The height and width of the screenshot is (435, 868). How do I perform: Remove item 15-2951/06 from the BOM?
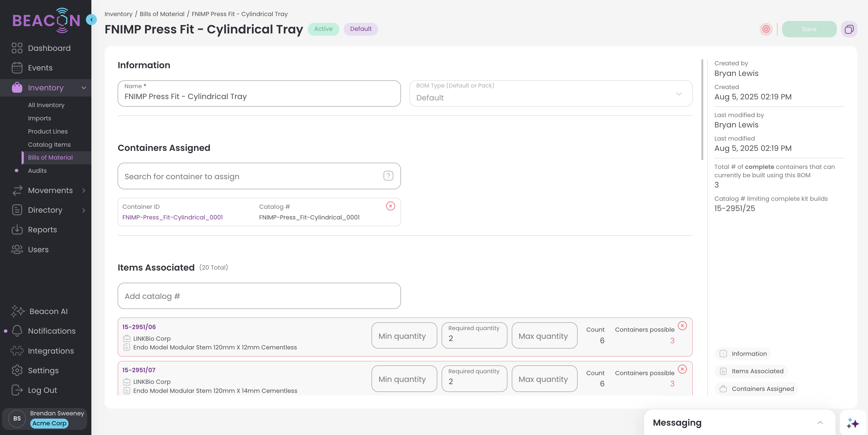tap(682, 326)
